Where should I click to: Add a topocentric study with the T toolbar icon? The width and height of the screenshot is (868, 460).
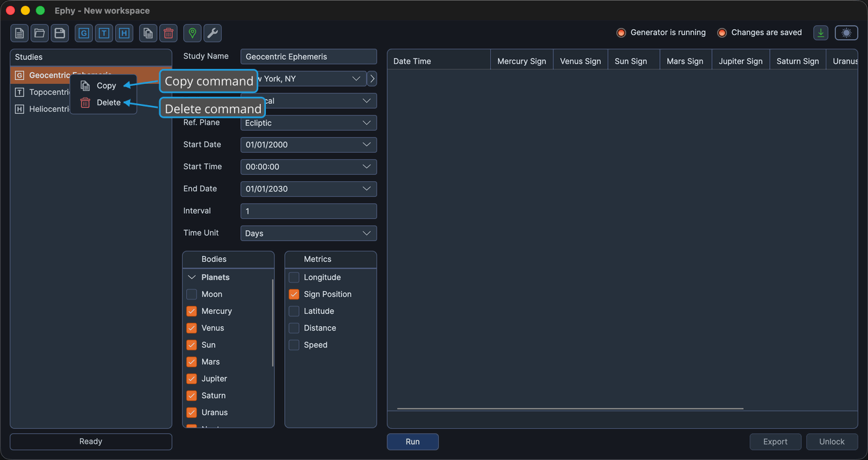coord(104,33)
